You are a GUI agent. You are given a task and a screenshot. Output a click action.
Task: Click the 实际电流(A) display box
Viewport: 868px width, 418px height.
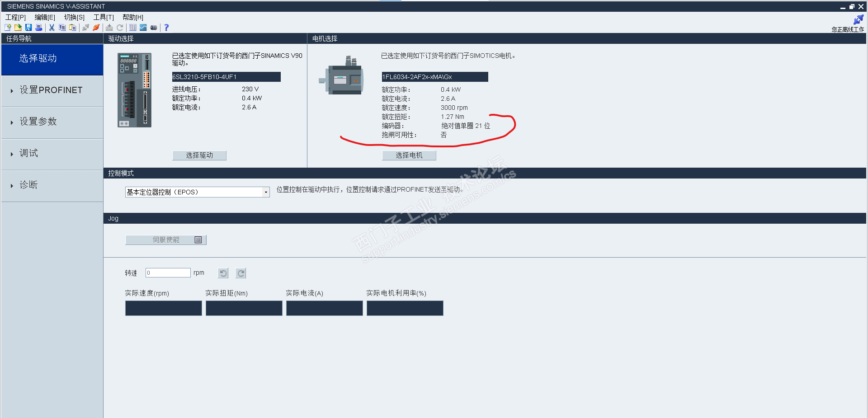[x=325, y=308]
